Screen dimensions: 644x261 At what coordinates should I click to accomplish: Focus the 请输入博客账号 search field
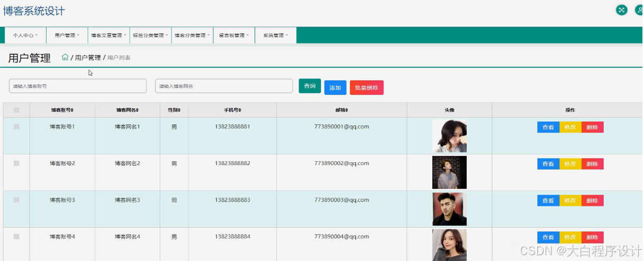point(78,86)
